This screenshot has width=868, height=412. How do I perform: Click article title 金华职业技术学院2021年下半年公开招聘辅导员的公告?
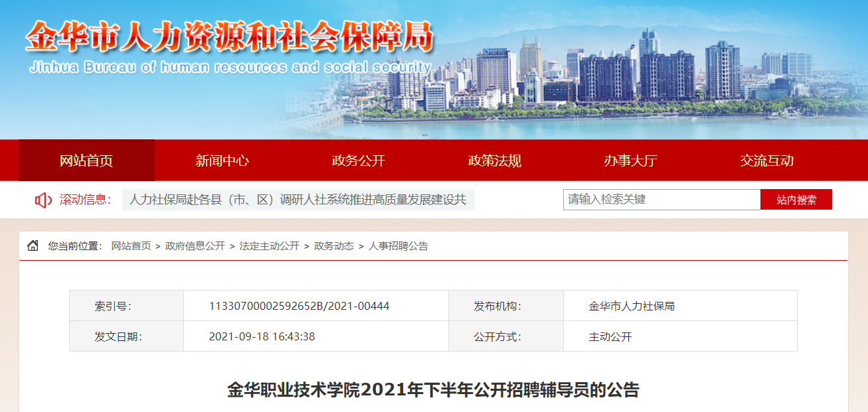(x=434, y=389)
